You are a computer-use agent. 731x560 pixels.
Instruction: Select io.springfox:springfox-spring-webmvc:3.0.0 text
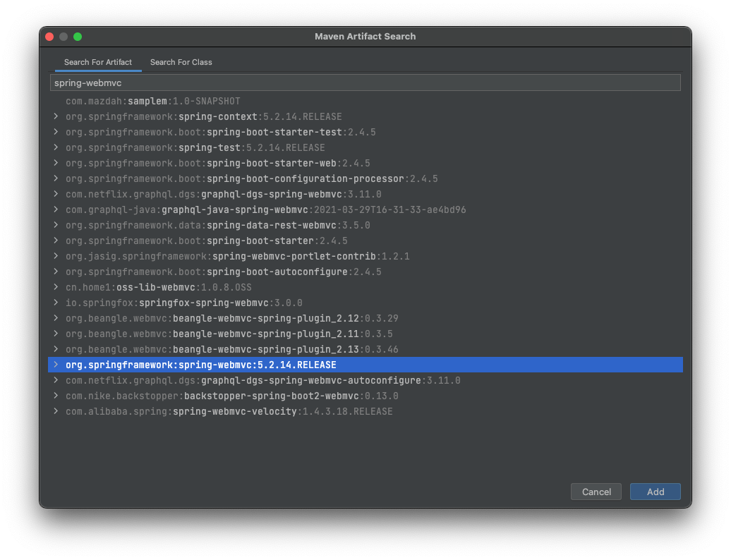pos(184,303)
